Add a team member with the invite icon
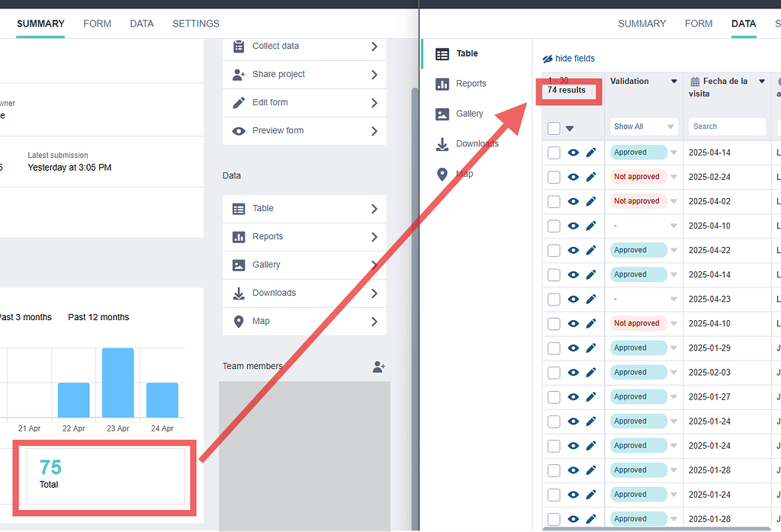 coord(378,367)
